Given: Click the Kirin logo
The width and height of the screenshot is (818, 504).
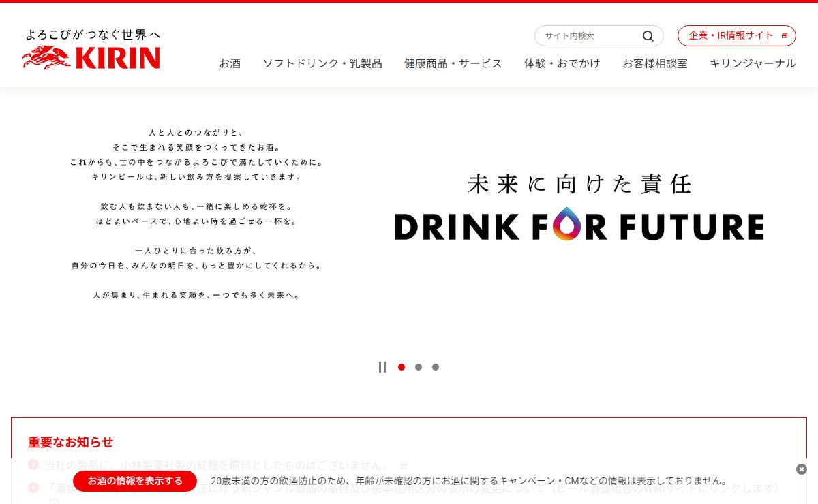Looking at the screenshot, I should tap(91, 49).
